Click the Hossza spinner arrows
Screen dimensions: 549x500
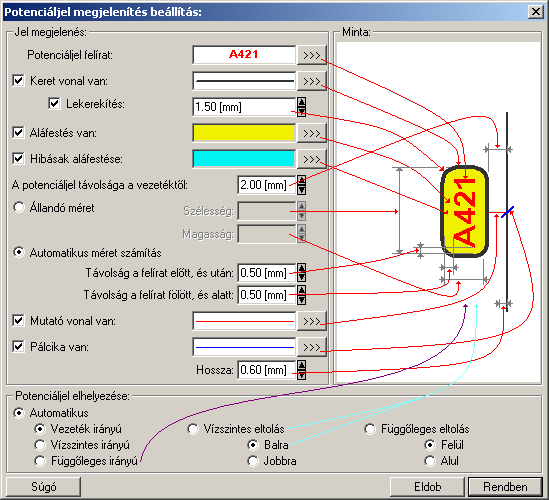click(301, 370)
